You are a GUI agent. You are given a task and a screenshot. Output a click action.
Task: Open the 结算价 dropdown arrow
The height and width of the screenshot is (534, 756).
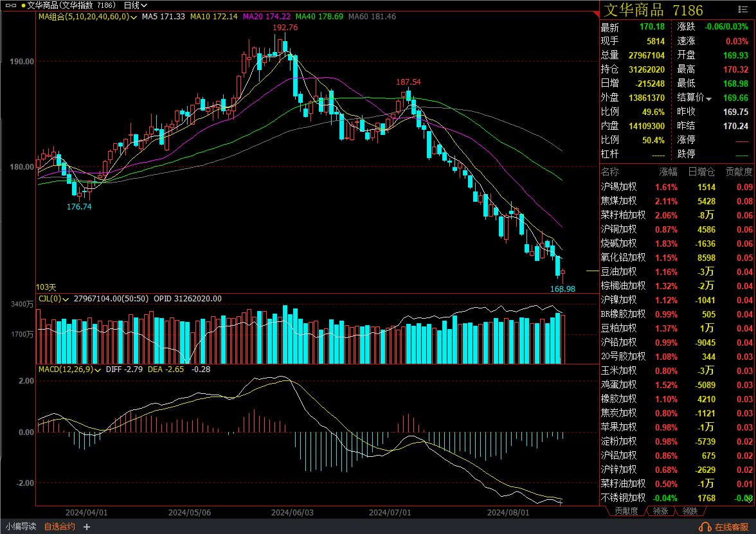709,99
